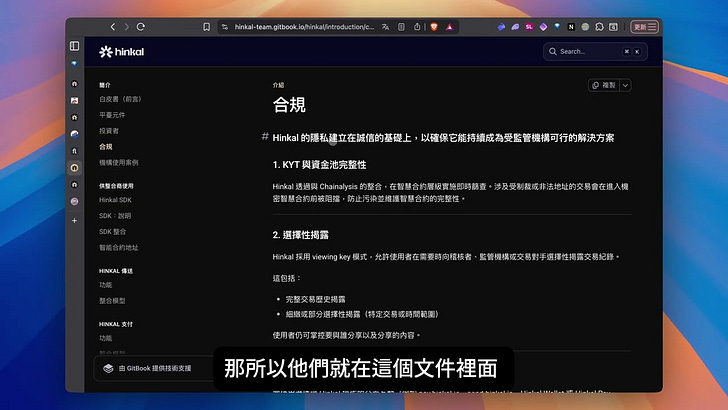Open 白皮書(前言) in sidebar

120,99
